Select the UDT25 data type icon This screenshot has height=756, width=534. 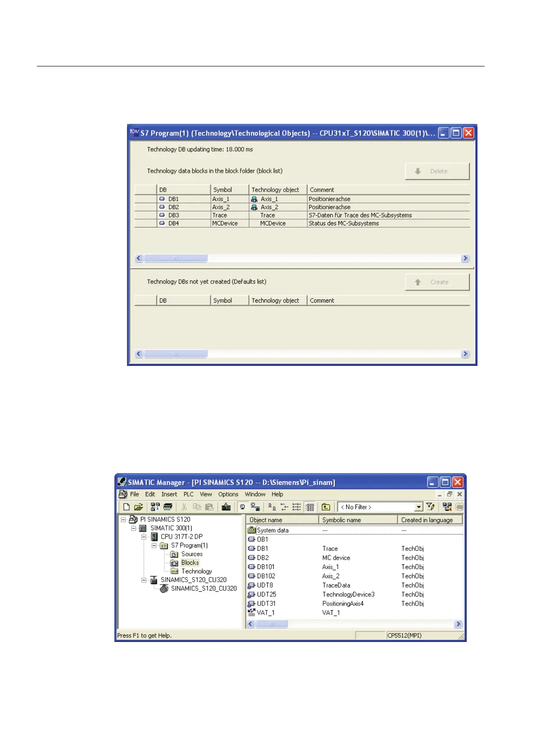click(x=252, y=594)
